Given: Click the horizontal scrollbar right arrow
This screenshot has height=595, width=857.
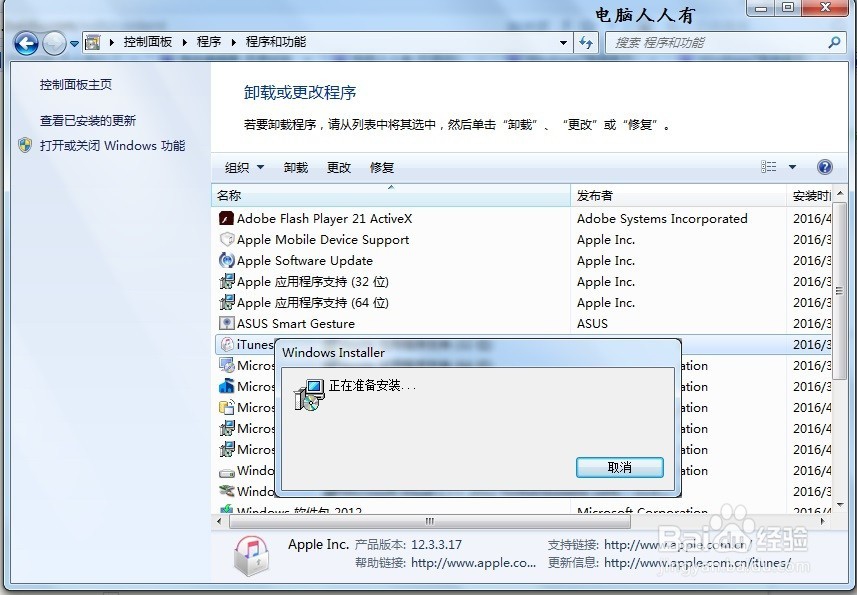Looking at the screenshot, I should [x=823, y=521].
